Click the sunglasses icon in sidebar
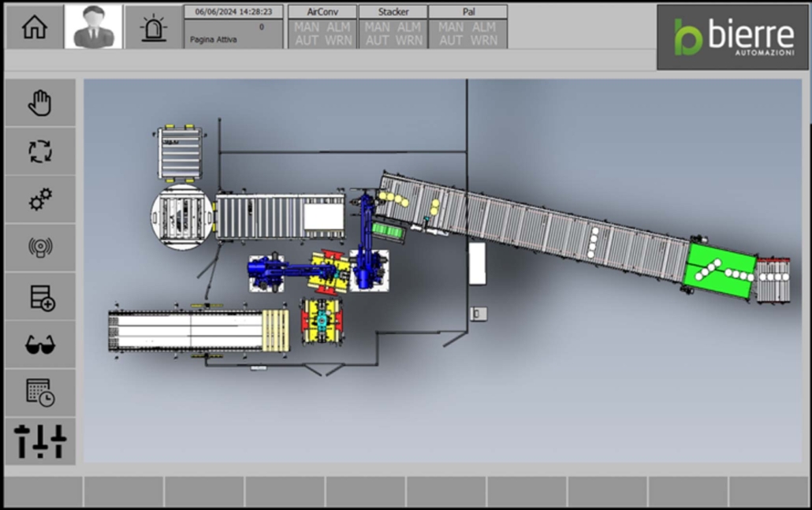The image size is (812, 510). click(40, 344)
